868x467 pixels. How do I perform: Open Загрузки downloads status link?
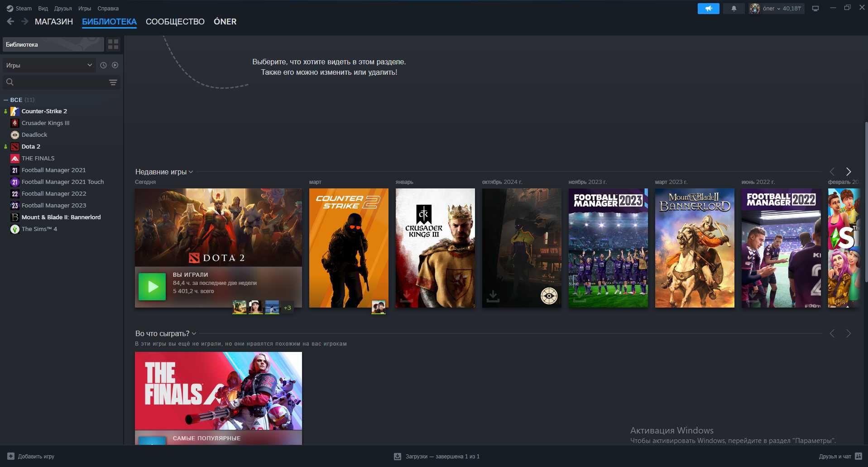tap(442, 456)
